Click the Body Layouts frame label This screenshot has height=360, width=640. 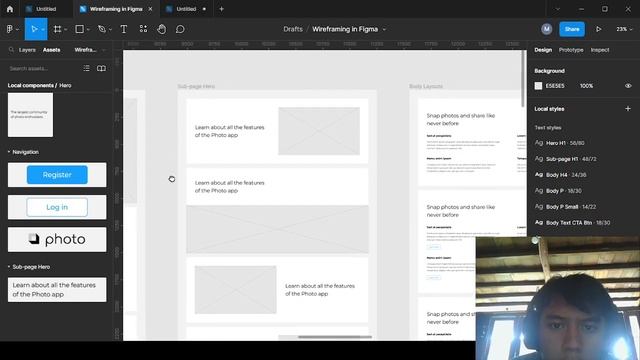tap(426, 86)
